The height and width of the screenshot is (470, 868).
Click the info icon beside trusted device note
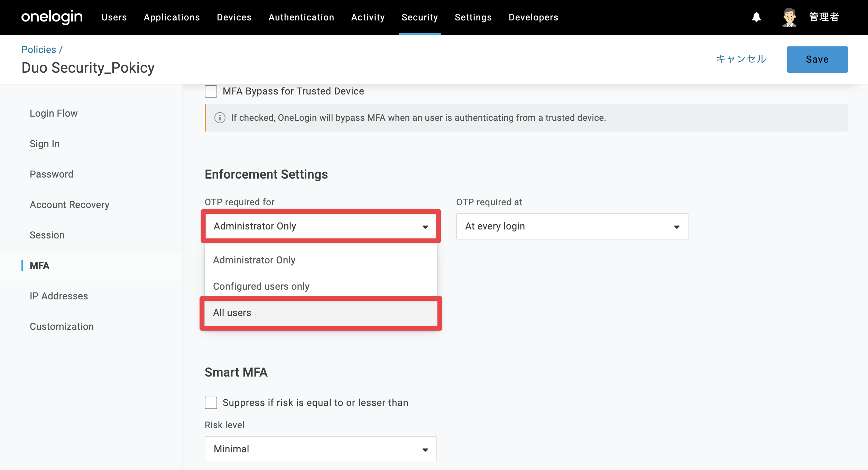click(220, 118)
